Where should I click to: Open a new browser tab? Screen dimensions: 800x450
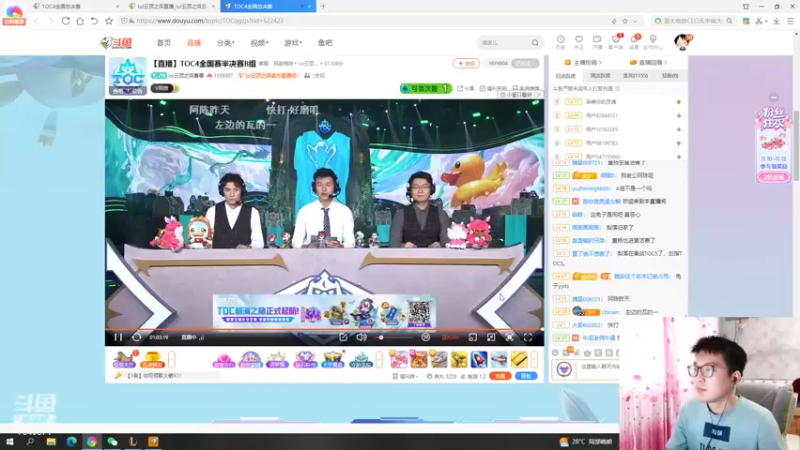click(323, 6)
